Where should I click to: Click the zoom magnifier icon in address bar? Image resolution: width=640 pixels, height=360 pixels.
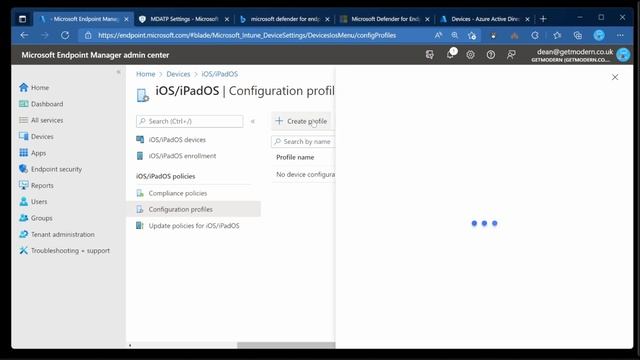coord(455,36)
